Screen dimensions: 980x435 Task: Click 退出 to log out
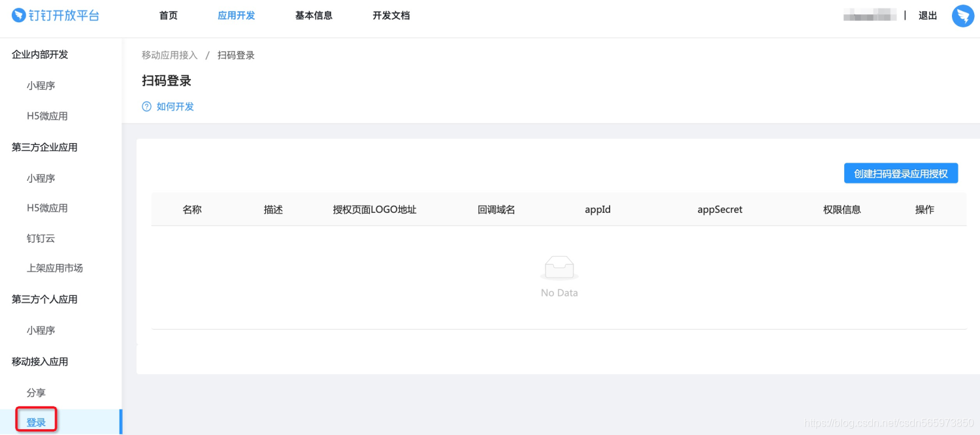pos(927,15)
